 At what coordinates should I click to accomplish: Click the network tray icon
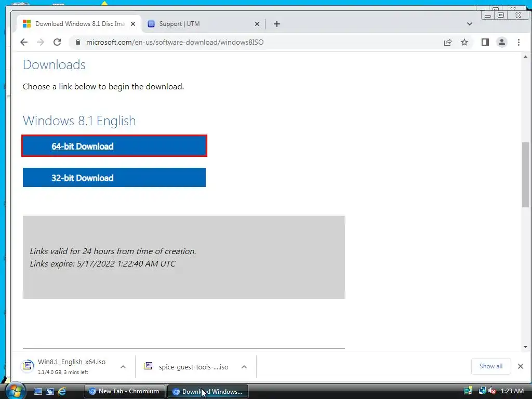tap(482, 391)
